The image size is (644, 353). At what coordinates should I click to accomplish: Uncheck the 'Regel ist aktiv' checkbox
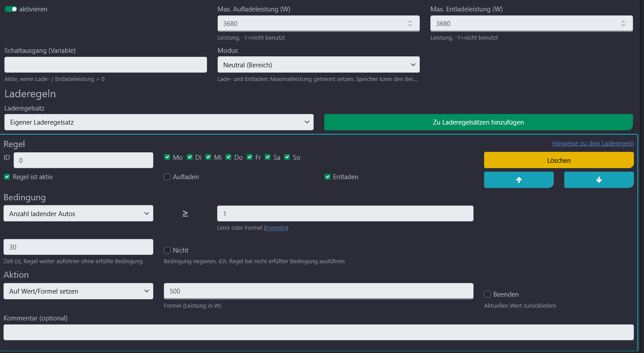click(7, 177)
